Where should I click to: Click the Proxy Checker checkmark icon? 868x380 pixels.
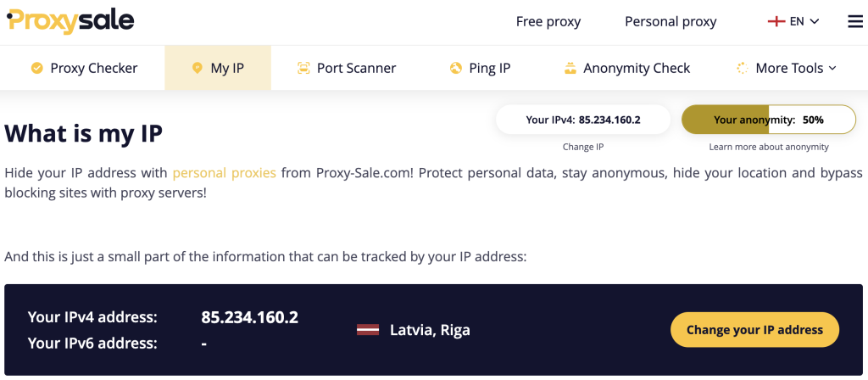click(x=37, y=68)
